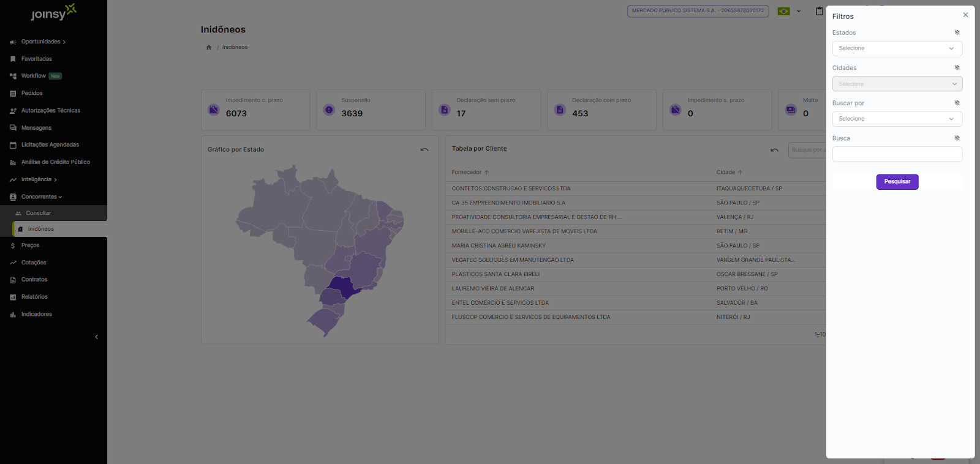Clear the Estados filter icon
The image size is (980, 464).
957,32
